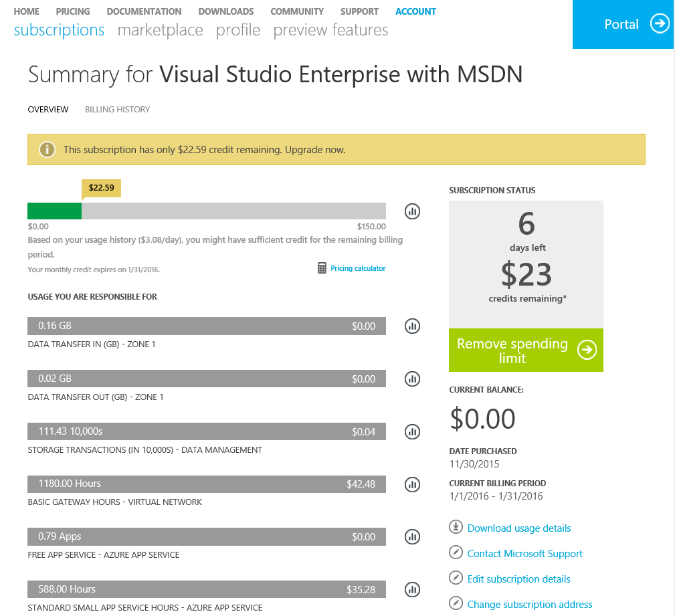Click the pencil icon beside Edit subscription details
This screenshot has width=675, height=616.
pyautogui.click(x=456, y=578)
